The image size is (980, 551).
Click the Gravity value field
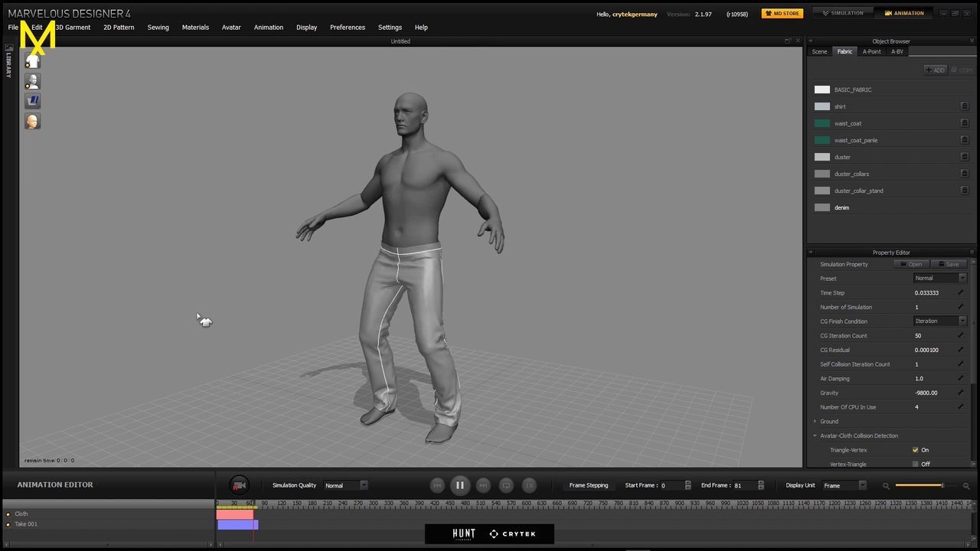point(933,393)
